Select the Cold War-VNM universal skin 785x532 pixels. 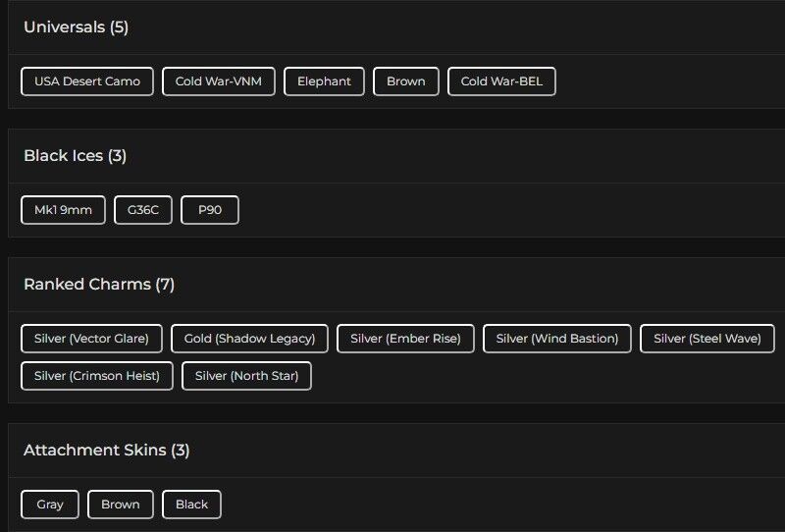coord(219,81)
